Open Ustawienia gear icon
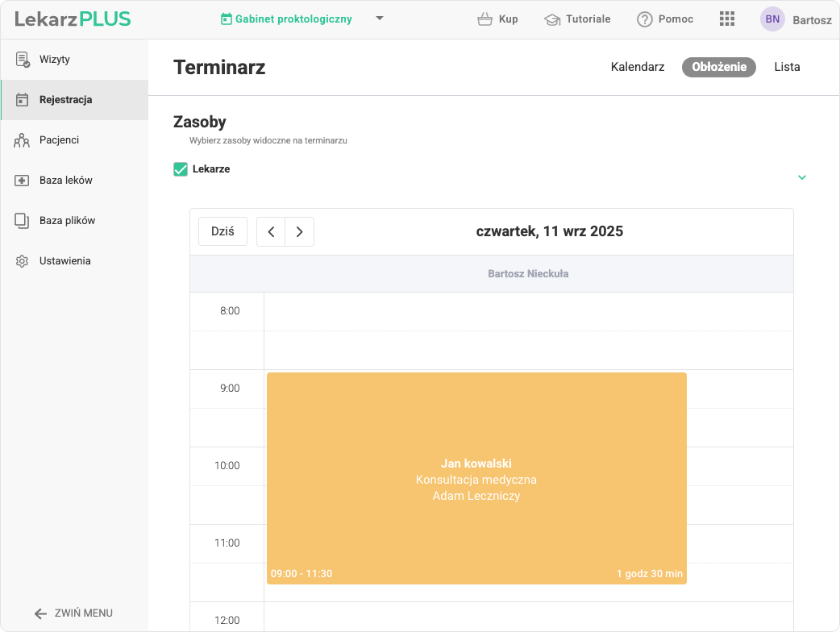The image size is (840, 632). [x=23, y=261]
